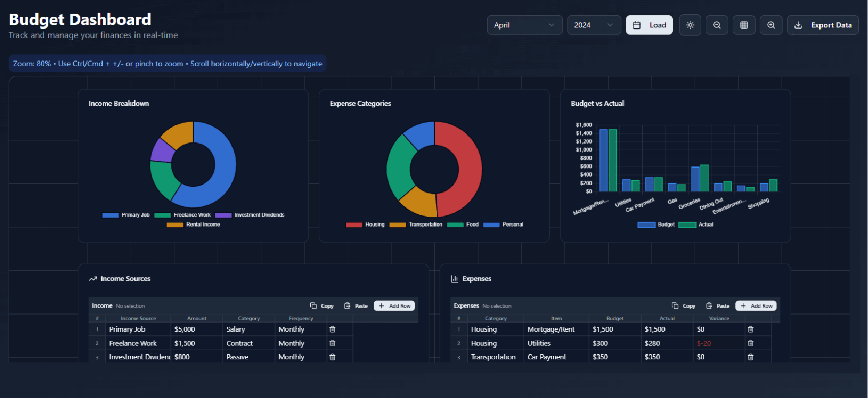Select the $280 actual cell
Viewport: 868px width, 398px height.
pyautogui.click(x=667, y=343)
